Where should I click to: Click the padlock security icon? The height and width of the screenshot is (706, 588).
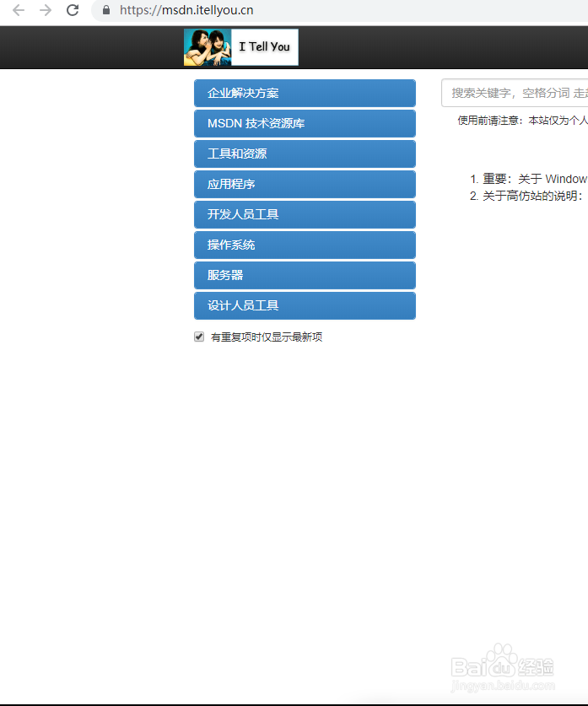(106, 10)
